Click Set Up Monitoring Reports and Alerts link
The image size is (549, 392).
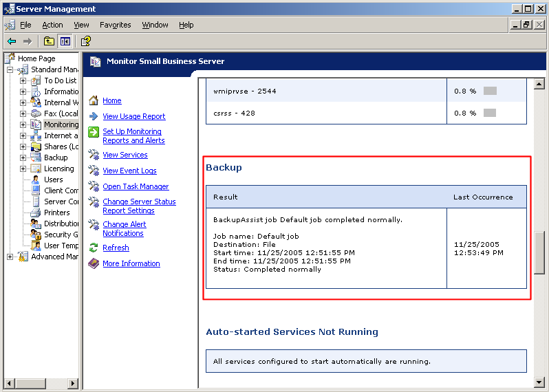click(x=133, y=135)
